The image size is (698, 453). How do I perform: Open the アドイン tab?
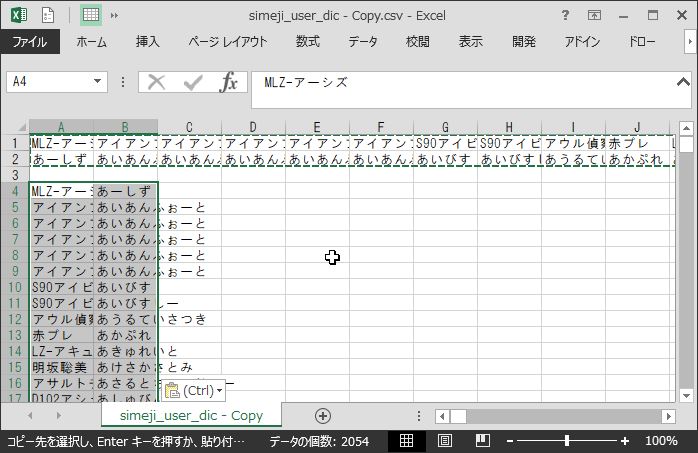(x=582, y=42)
